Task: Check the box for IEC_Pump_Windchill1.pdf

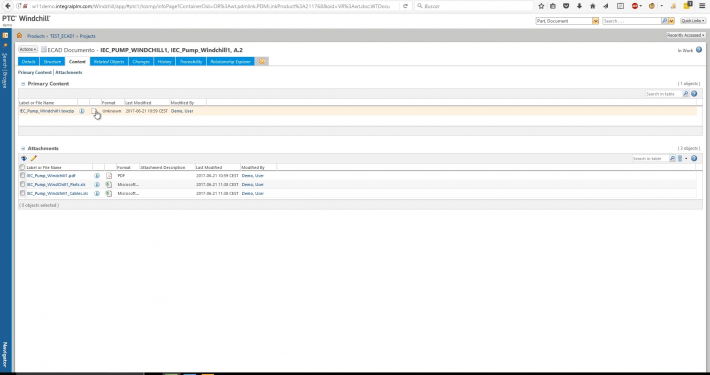Action: pyautogui.click(x=22, y=175)
